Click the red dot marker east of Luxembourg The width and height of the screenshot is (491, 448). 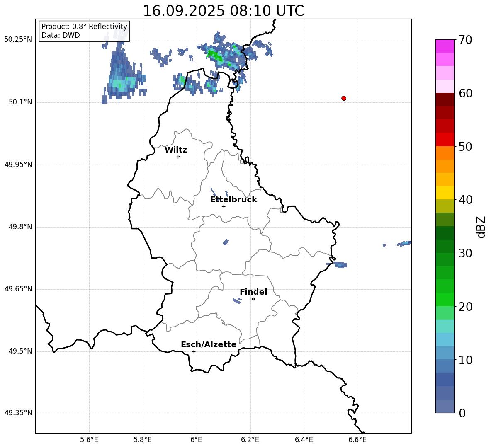(x=344, y=98)
